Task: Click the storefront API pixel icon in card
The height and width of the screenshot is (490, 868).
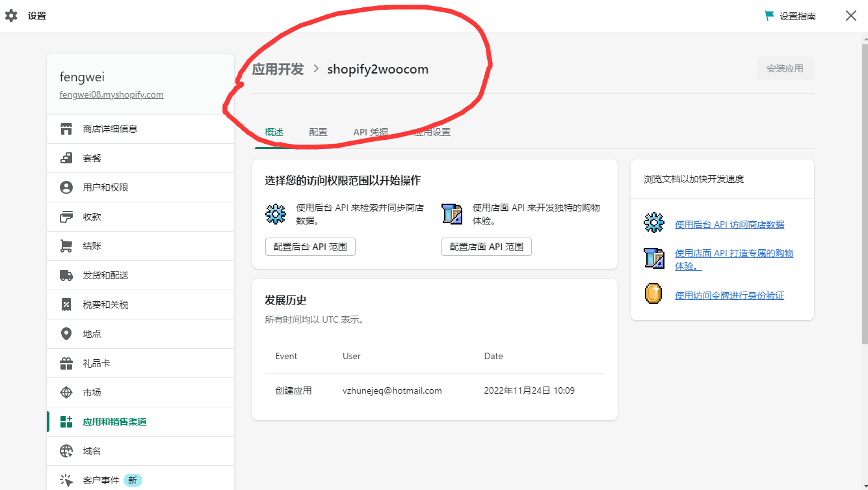Action: tap(452, 214)
